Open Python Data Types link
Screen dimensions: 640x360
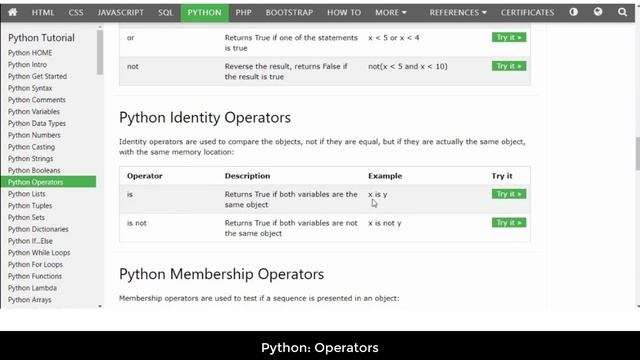point(37,123)
